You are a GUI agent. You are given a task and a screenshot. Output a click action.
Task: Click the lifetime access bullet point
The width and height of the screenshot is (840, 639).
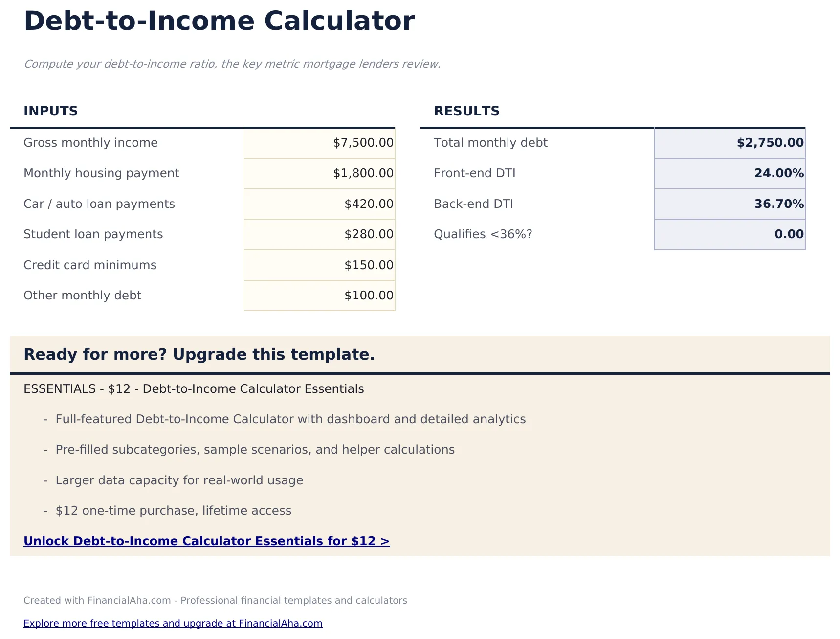coord(174,510)
